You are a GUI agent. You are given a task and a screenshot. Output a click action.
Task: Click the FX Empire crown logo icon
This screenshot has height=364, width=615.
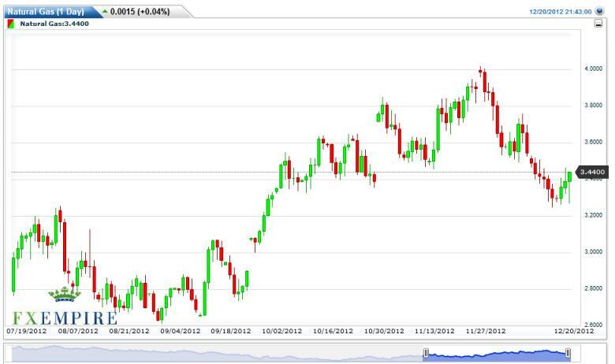click(65, 295)
